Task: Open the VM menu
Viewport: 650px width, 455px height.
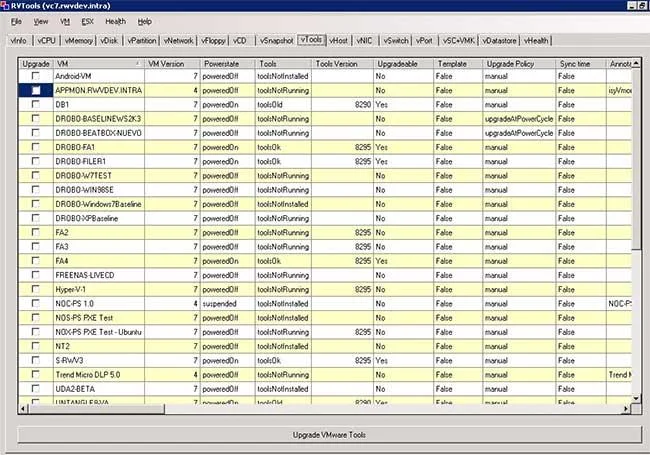Action: click(x=65, y=22)
